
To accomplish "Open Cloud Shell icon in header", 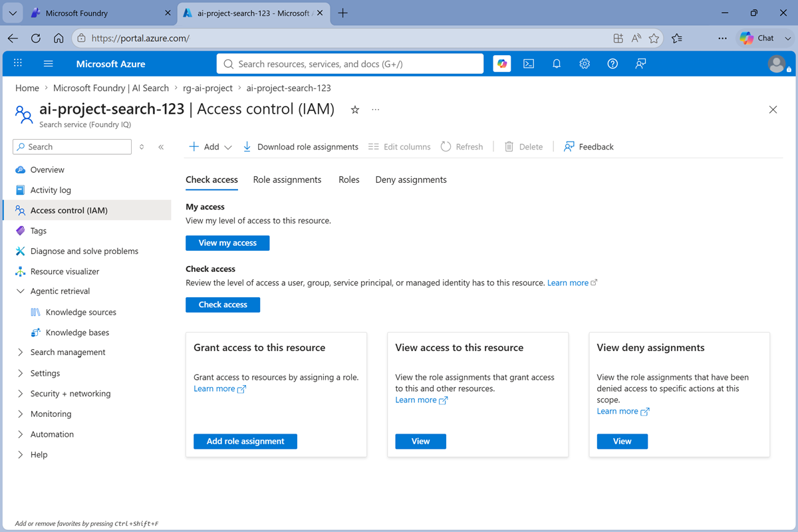I will (529, 64).
